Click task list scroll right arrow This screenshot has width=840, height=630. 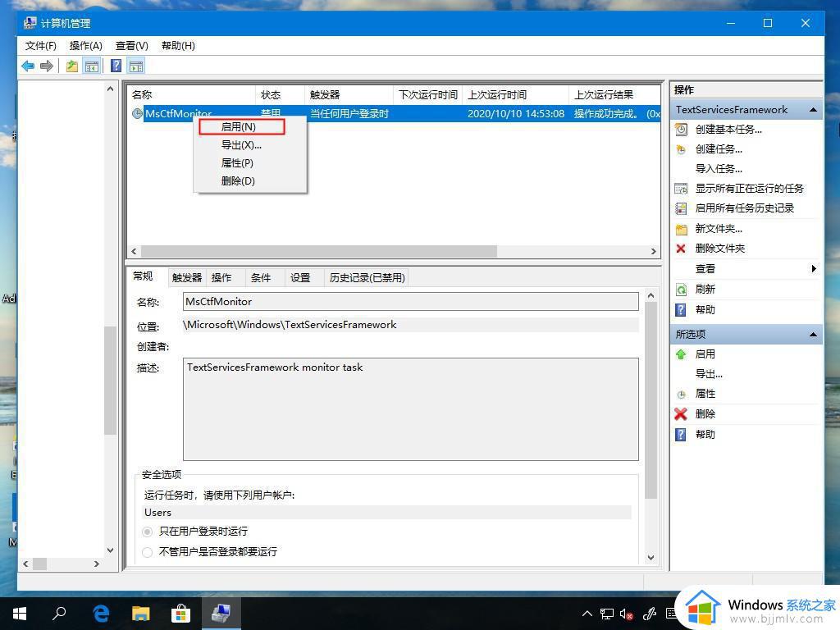click(653, 251)
